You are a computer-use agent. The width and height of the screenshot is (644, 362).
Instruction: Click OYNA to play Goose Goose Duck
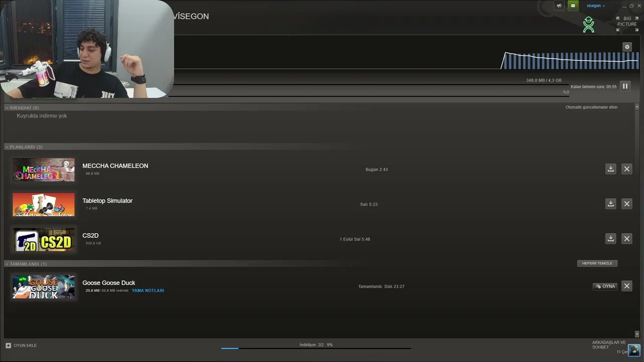[605, 286]
